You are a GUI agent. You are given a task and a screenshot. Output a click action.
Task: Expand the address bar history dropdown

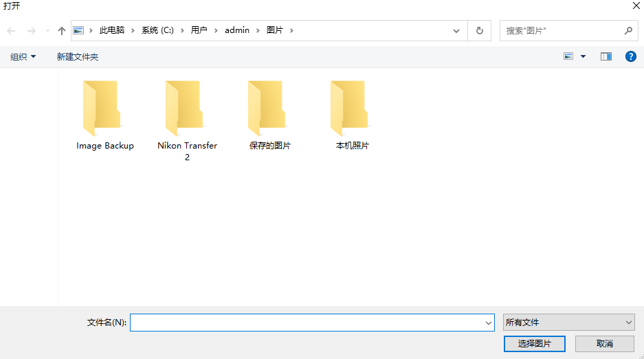(456, 31)
